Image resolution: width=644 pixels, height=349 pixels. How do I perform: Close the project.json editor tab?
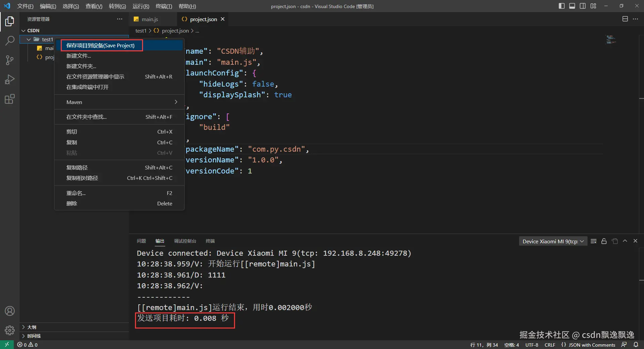pyautogui.click(x=223, y=19)
